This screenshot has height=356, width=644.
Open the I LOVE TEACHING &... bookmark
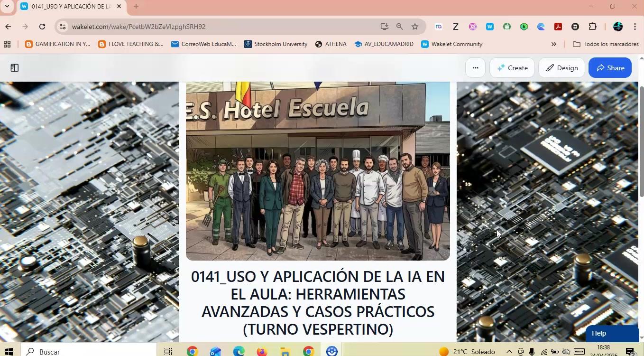[130, 44]
